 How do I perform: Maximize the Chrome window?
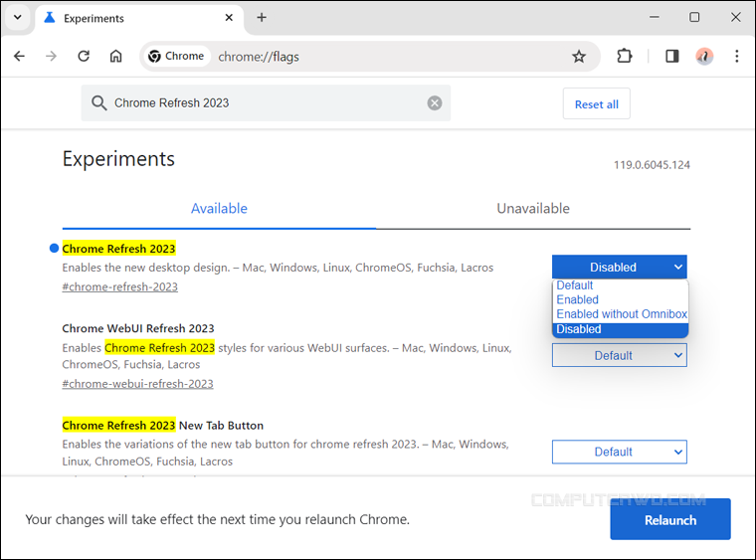pyautogui.click(x=694, y=17)
